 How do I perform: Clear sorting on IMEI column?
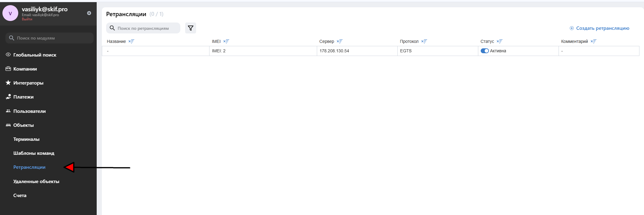[x=226, y=41]
